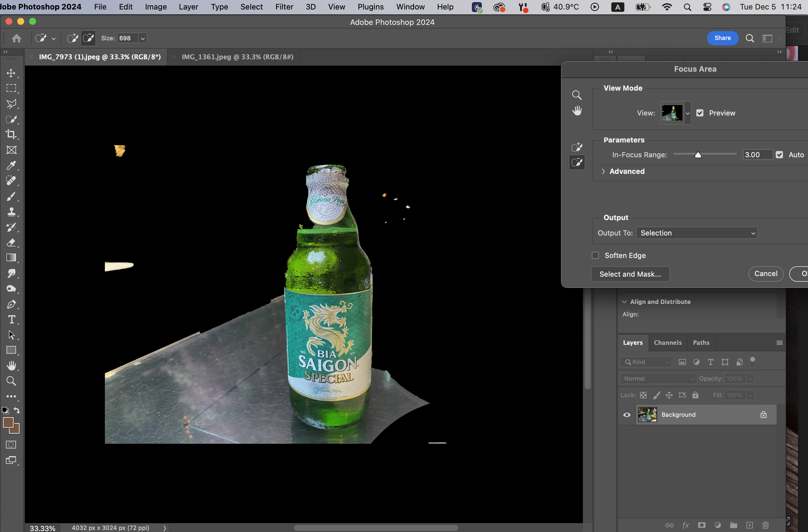Viewport: 808px width, 532px height.
Task: Click the Zoom tool in toolbar
Action: (11, 381)
